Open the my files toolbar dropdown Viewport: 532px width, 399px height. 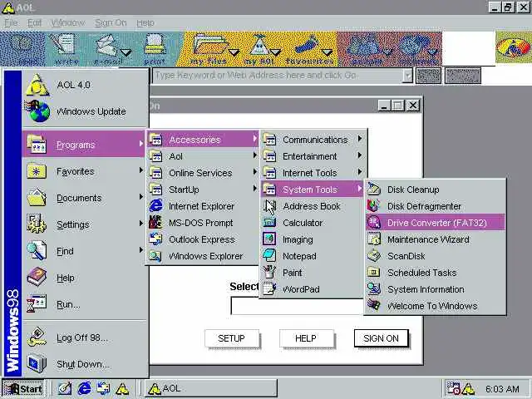(x=234, y=52)
